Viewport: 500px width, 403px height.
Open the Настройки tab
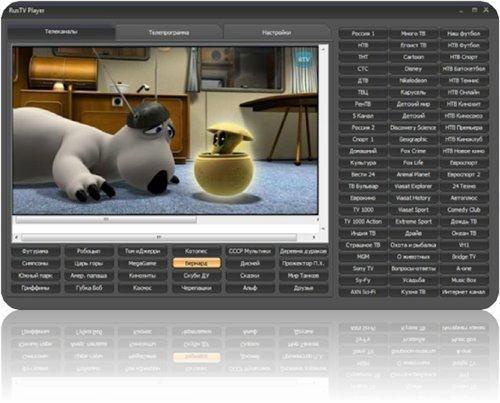pyautogui.click(x=276, y=33)
